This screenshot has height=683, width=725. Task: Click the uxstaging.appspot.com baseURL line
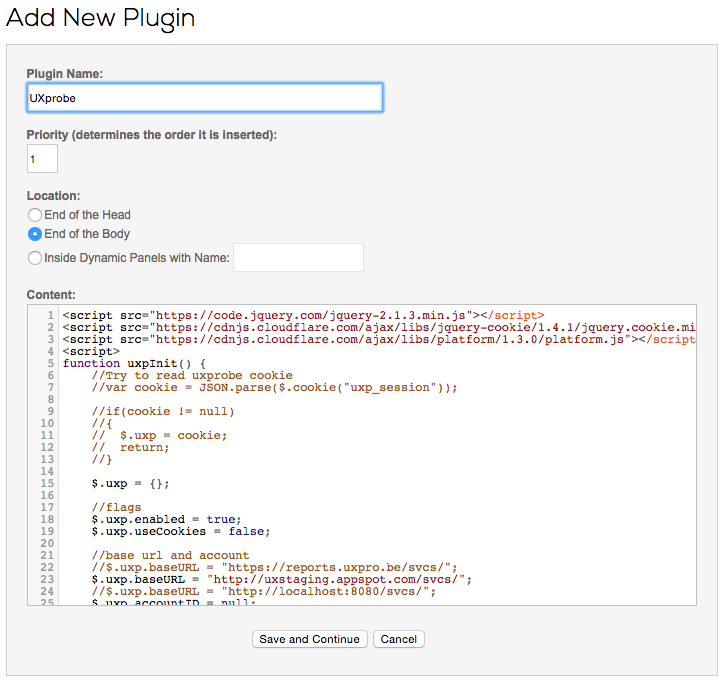282,580
